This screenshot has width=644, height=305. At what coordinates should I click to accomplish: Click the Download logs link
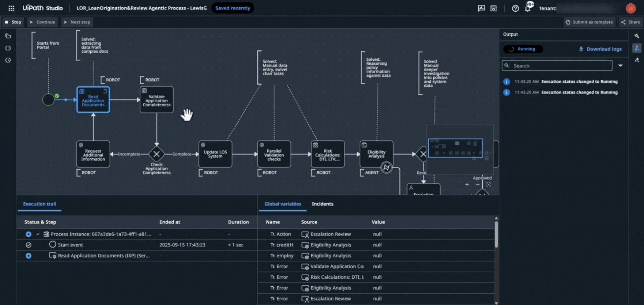(x=600, y=49)
